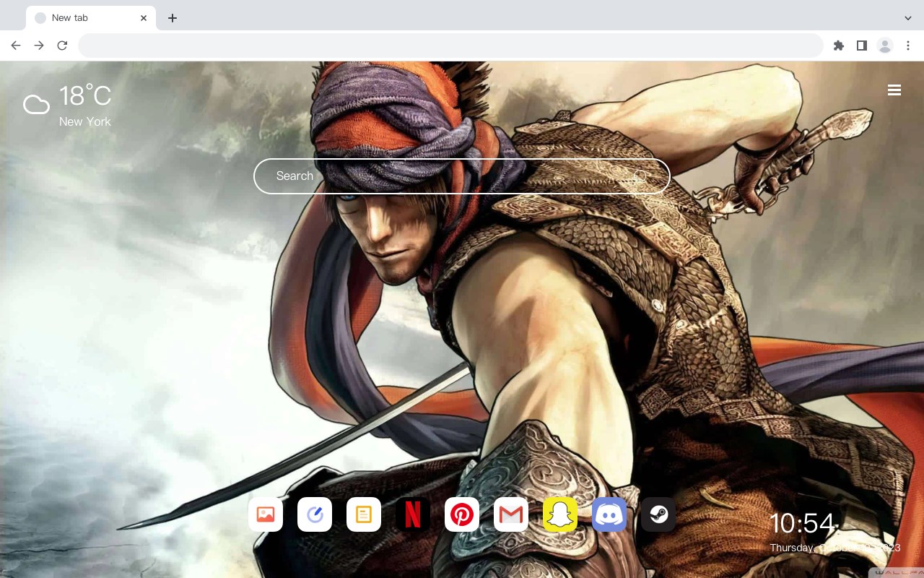
Task: Open the Gmail shortcut
Action: pyautogui.click(x=511, y=514)
